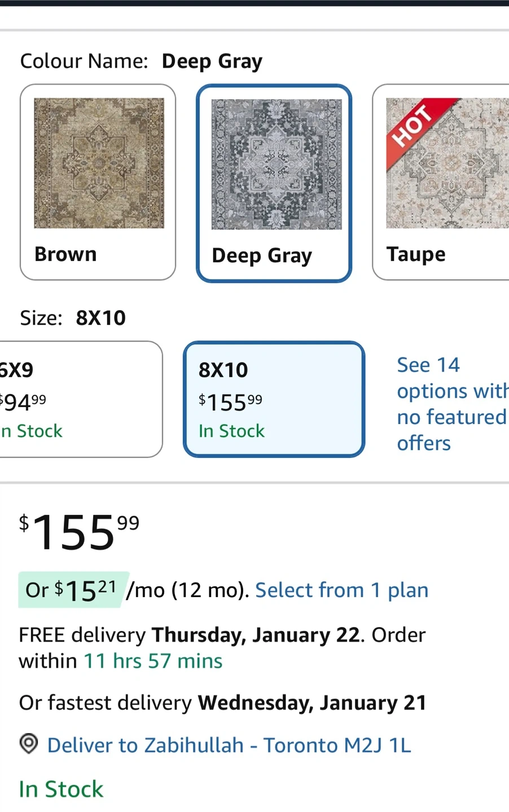Screen dimensions: 509x812
Task: Click the location pin icon
Action: coord(29,744)
